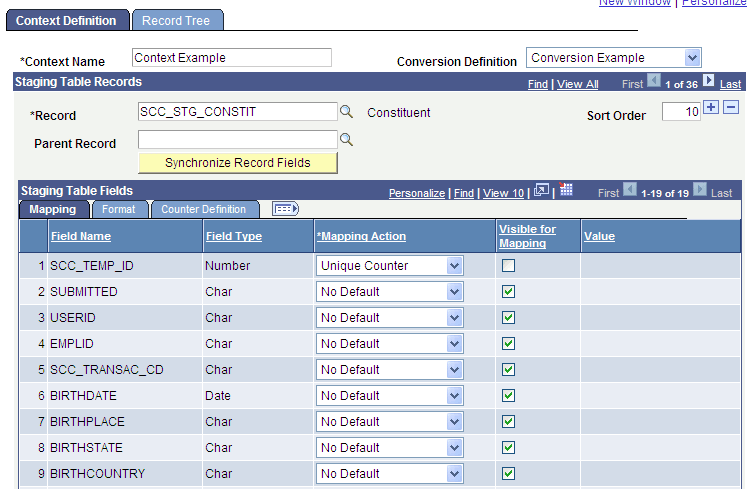Click Find link in Staging Table Records
The image size is (747, 489).
pyautogui.click(x=538, y=84)
